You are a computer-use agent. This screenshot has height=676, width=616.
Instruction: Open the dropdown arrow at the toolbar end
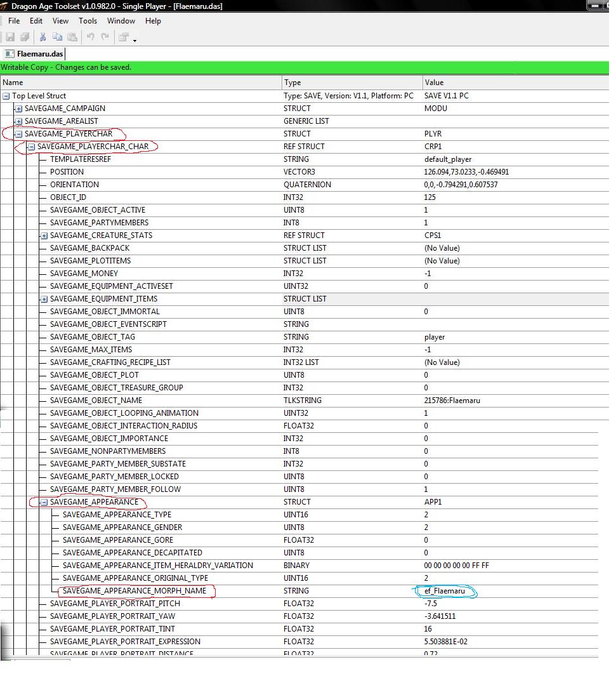134,40
